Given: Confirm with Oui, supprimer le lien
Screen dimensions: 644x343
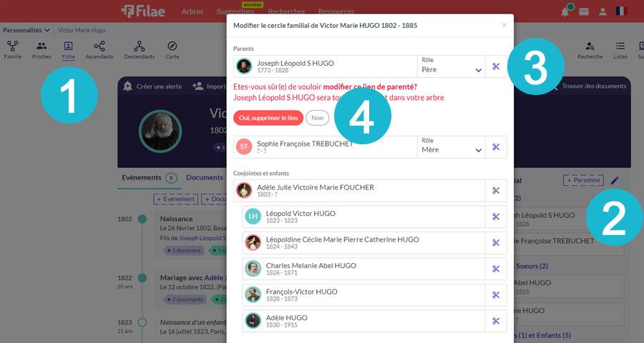Looking at the screenshot, I should coord(268,118).
